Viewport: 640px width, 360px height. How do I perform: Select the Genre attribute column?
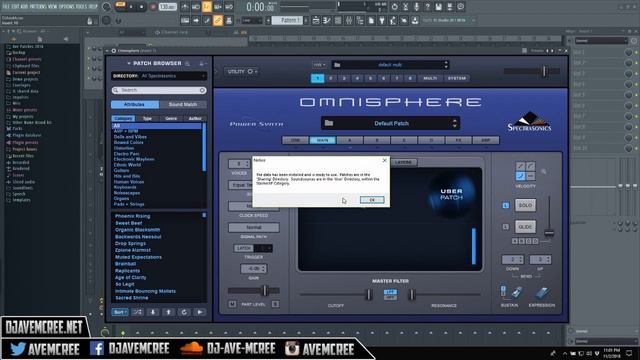click(171, 118)
